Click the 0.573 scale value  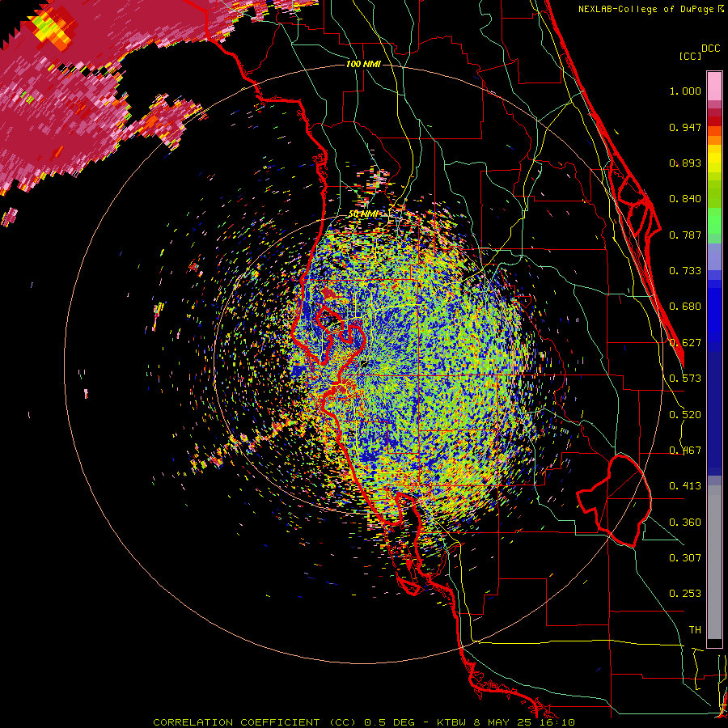[x=685, y=379]
